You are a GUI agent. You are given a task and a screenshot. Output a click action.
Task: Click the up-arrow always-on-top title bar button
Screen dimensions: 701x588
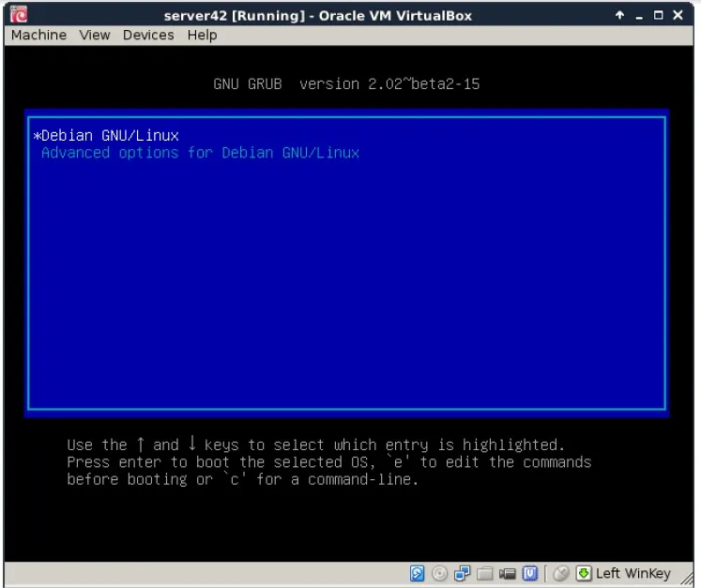click(619, 15)
